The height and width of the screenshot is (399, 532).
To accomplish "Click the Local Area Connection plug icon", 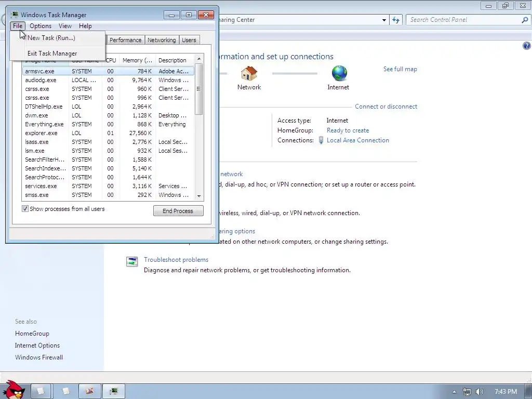I will pyautogui.click(x=321, y=140).
